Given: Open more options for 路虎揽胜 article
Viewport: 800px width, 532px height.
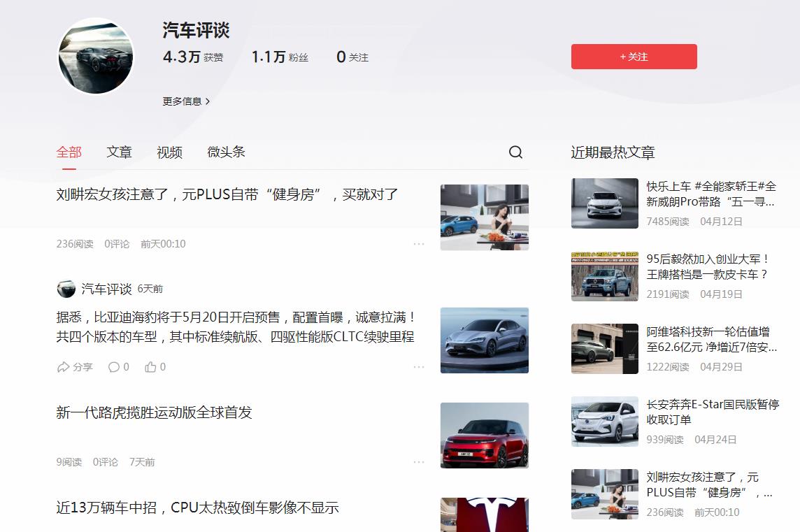Looking at the screenshot, I should pyautogui.click(x=419, y=462).
